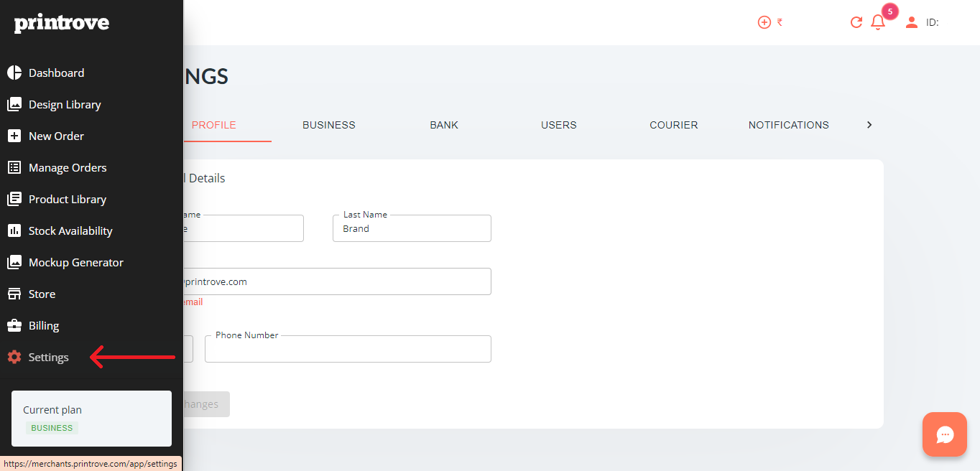Open notifications bell with 5 badge
This screenshot has height=471, width=980.
point(878,22)
